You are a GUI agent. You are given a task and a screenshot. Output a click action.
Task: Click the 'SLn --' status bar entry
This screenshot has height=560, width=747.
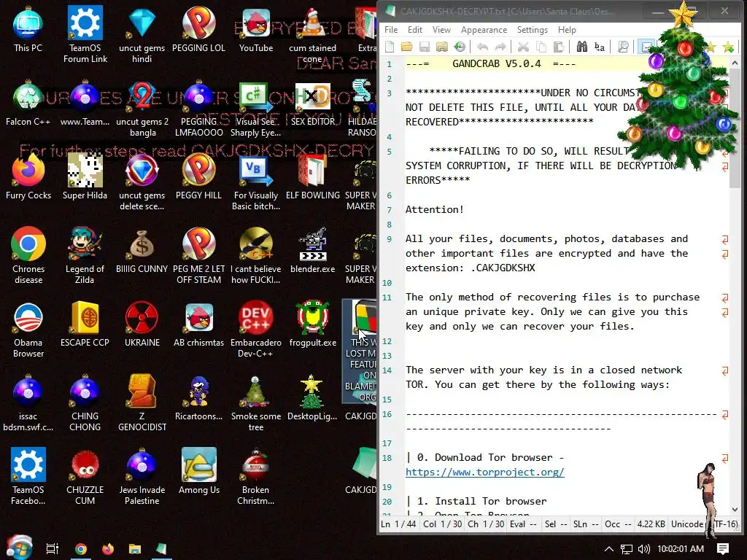(586, 524)
